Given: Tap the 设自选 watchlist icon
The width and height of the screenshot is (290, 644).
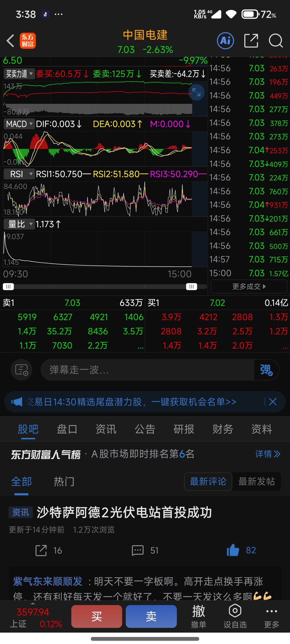Looking at the screenshot, I should (235, 616).
